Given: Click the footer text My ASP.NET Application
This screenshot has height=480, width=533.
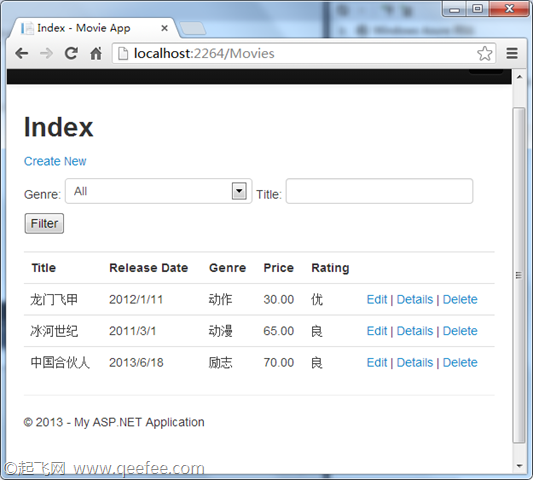Looking at the screenshot, I should coord(139,422).
